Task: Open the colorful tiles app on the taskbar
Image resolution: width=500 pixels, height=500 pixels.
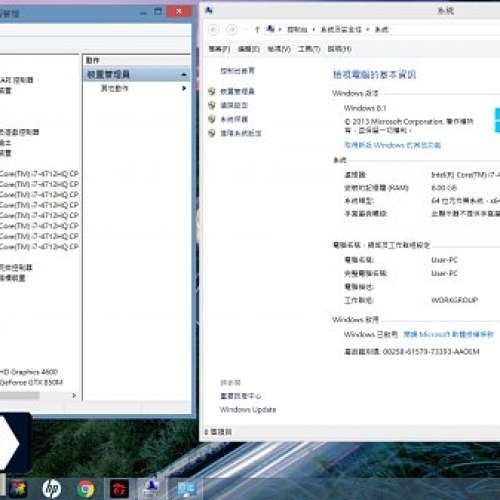Action: pyautogui.click(x=18, y=489)
